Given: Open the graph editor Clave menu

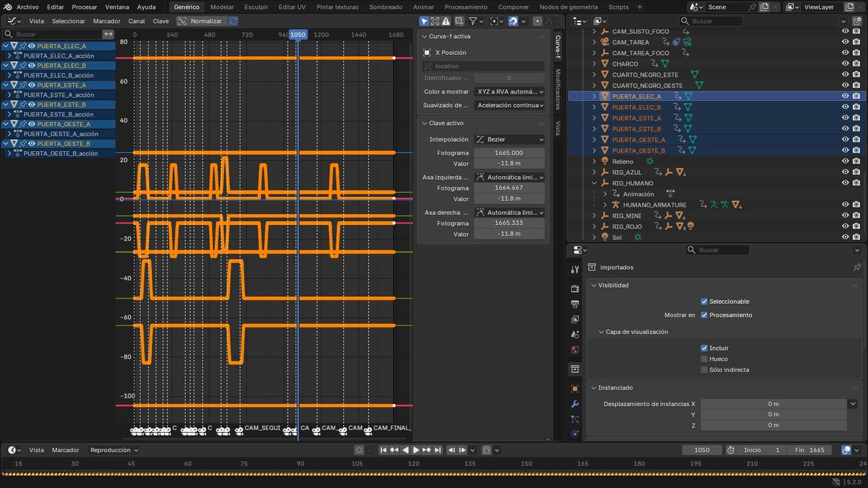Looking at the screenshot, I should coord(161,21).
